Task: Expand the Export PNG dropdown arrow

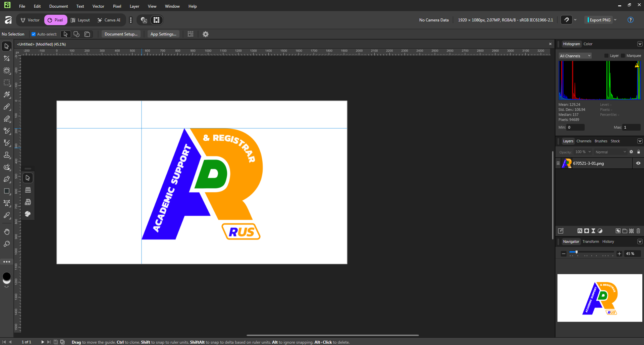Action: [x=615, y=20]
